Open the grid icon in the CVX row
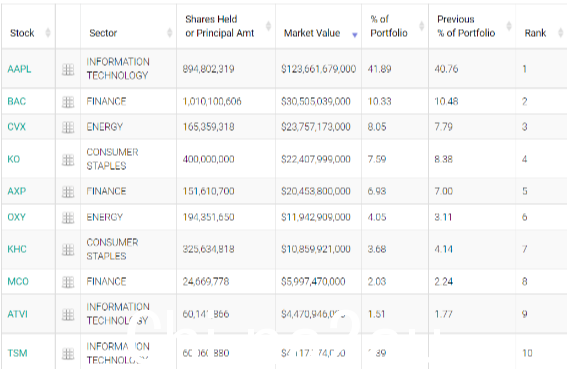This screenshot has width=567, height=369. coord(68,127)
